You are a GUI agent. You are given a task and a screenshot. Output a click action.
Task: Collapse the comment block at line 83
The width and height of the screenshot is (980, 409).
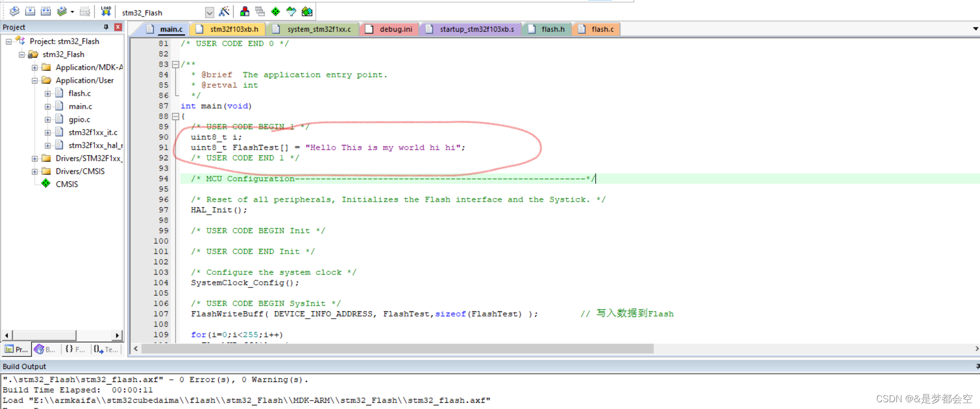pyautogui.click(x=176, y=64)
